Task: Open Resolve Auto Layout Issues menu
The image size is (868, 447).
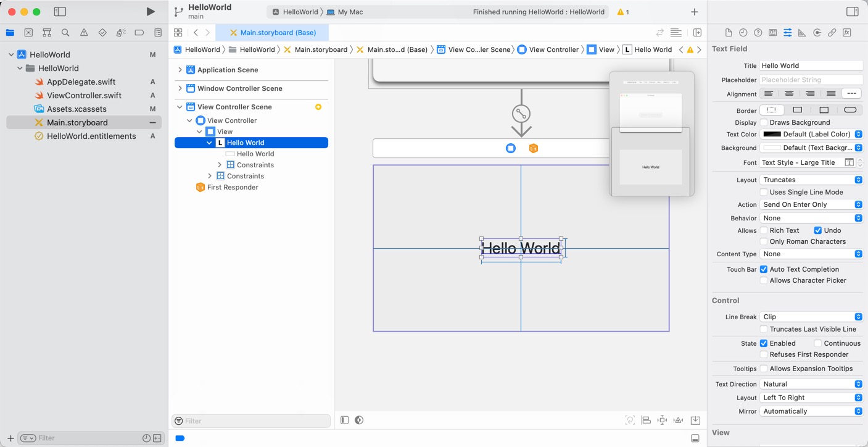Action: click(x=678, y=420)
